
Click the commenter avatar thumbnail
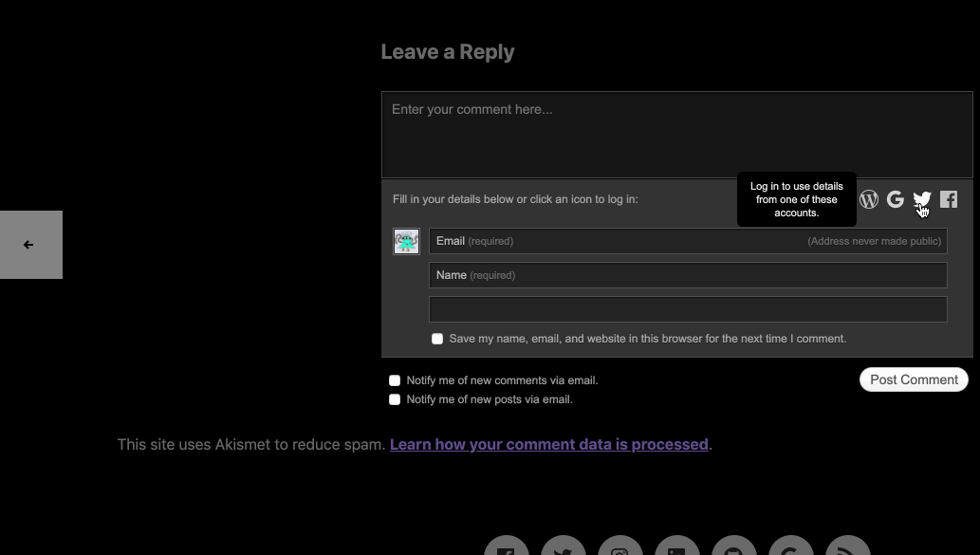pos(406,241)
